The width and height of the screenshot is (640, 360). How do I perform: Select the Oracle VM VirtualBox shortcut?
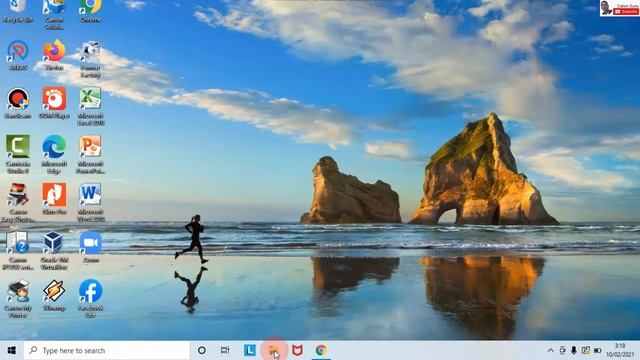pyautogui.click(x=54, y=251)
